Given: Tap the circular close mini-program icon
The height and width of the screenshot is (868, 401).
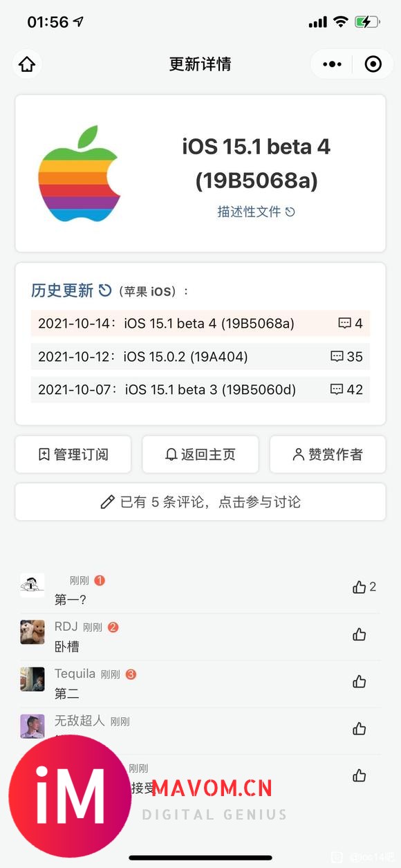Looking at the screenshot, I should point(373,64).
